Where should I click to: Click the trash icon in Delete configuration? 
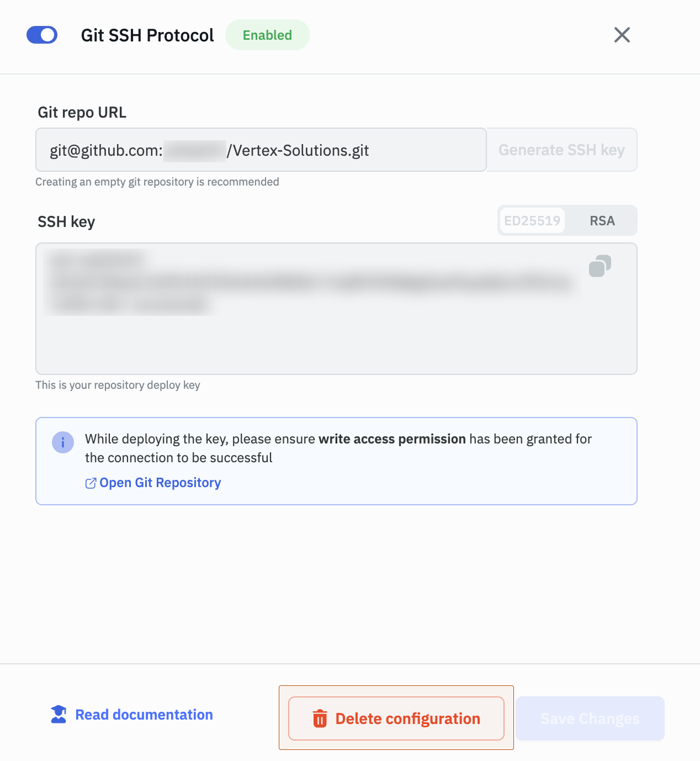(320, 718)
